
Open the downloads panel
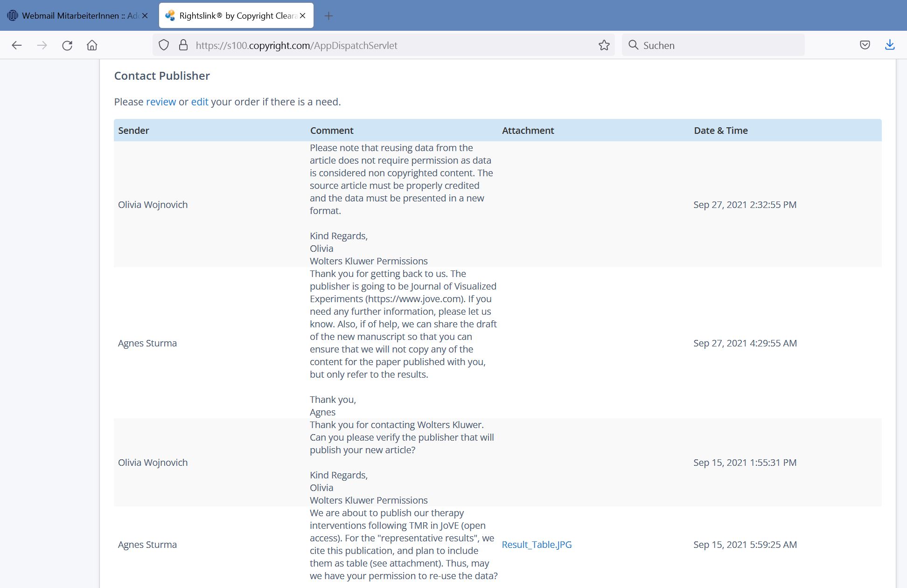890,45
